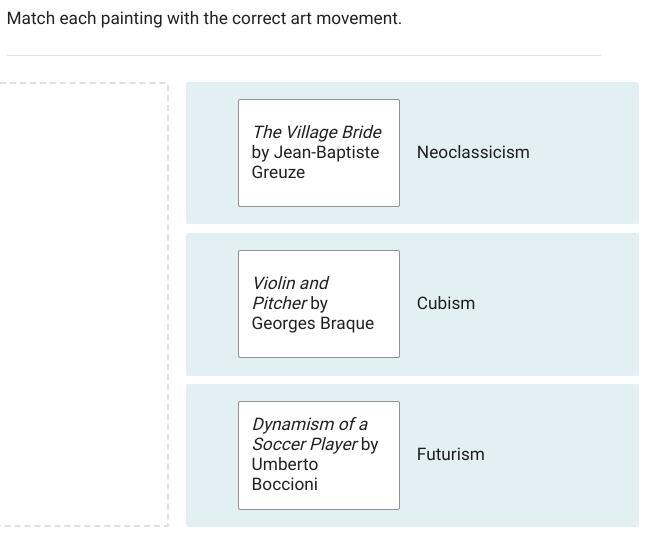Image resolution: width=654 pixels, height=538 pixels.
Task: Click blue space left of Dynamism card
Action: coord(212,455)
